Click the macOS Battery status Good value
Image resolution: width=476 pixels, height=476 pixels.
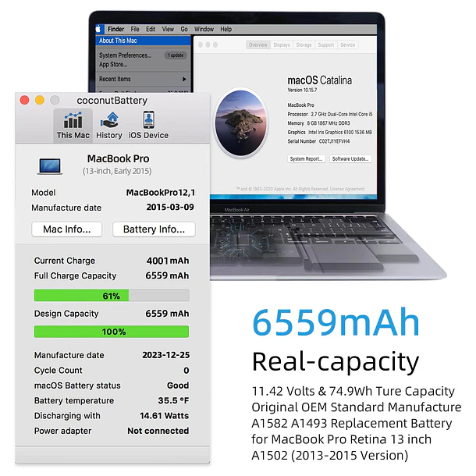[x=178, y=385]
